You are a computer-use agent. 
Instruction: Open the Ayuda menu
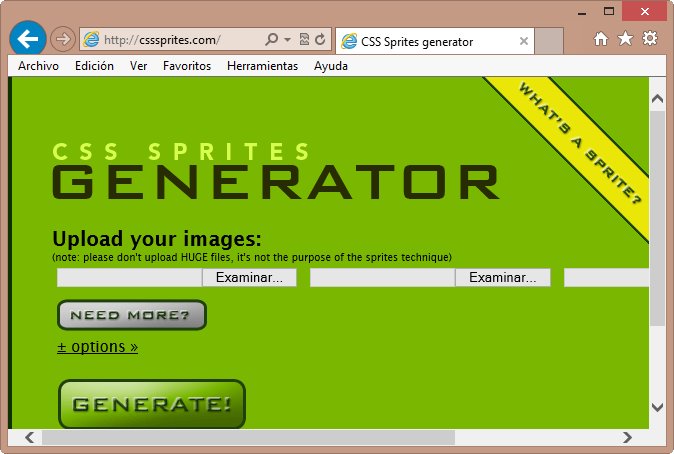tap(331, 66)
